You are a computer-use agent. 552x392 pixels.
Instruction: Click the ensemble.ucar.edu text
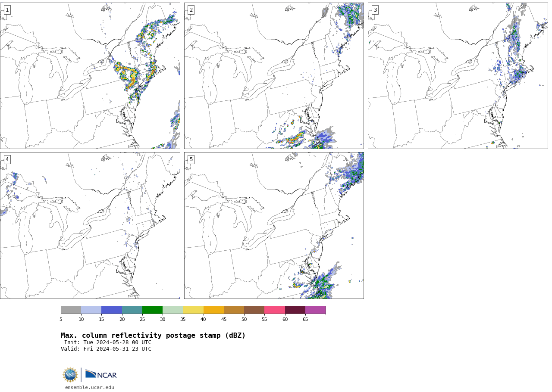[x=90, y=387]
